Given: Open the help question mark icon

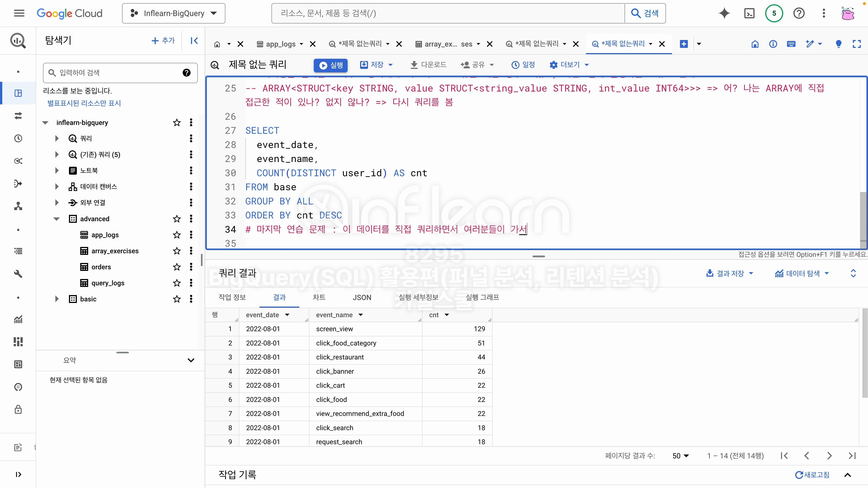Looking at the screenshot, I should (x=799, y=14).
